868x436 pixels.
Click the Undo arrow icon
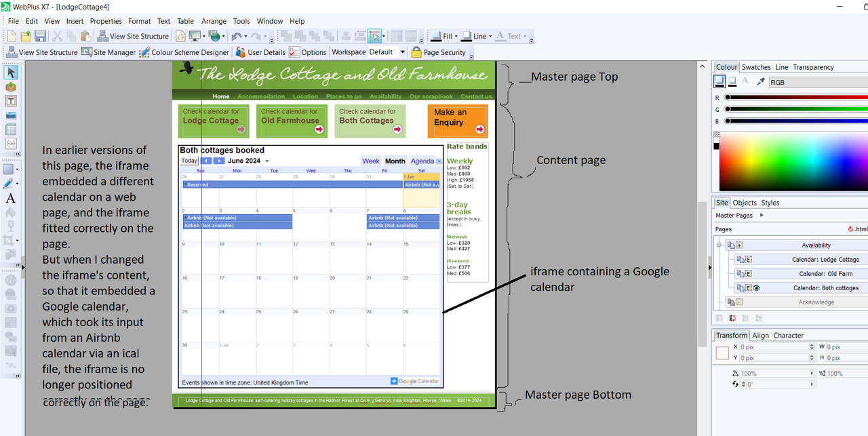click(x=236, y=36)
